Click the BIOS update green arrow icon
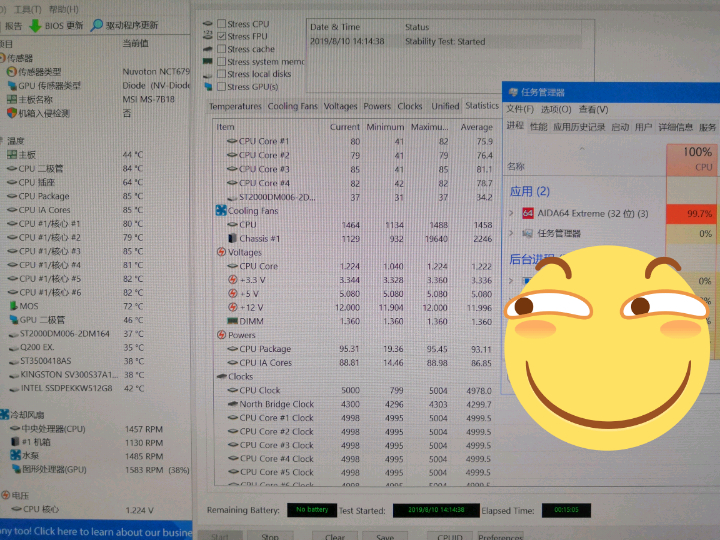This screenshot has width=720, height=540. [x=35, y=25]
